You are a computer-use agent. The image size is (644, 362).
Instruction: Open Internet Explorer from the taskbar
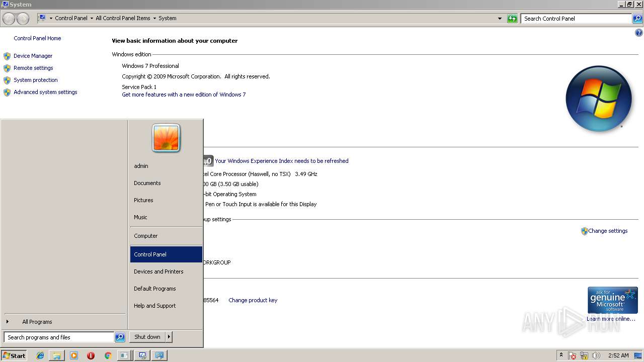point(40,355)
